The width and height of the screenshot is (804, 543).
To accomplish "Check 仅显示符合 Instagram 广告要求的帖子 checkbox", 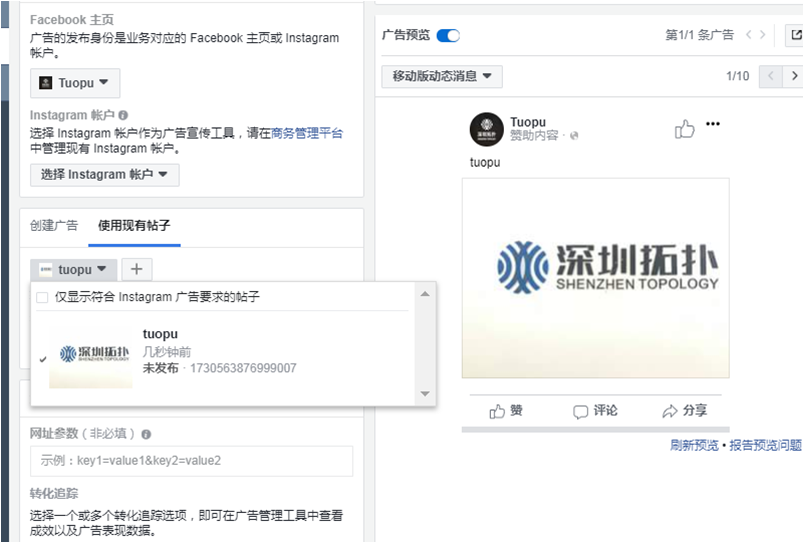I will click(x=42, y=297).
